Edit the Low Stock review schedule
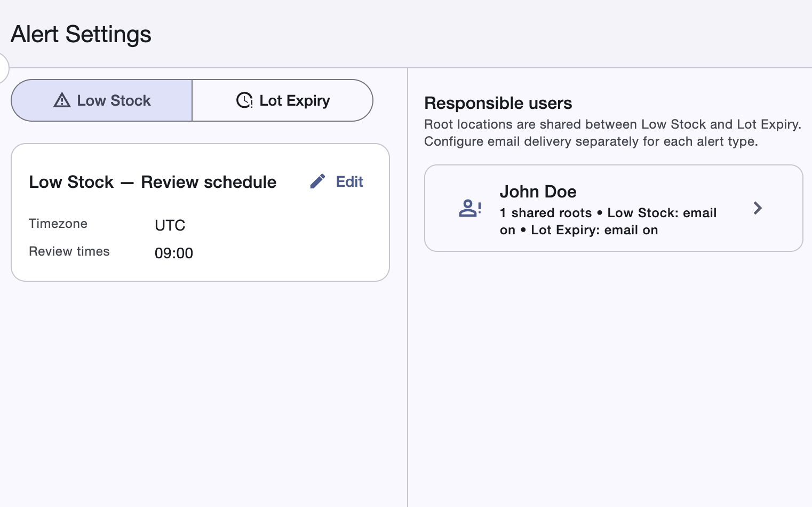The image size is (812, 507). click(337, 181)
